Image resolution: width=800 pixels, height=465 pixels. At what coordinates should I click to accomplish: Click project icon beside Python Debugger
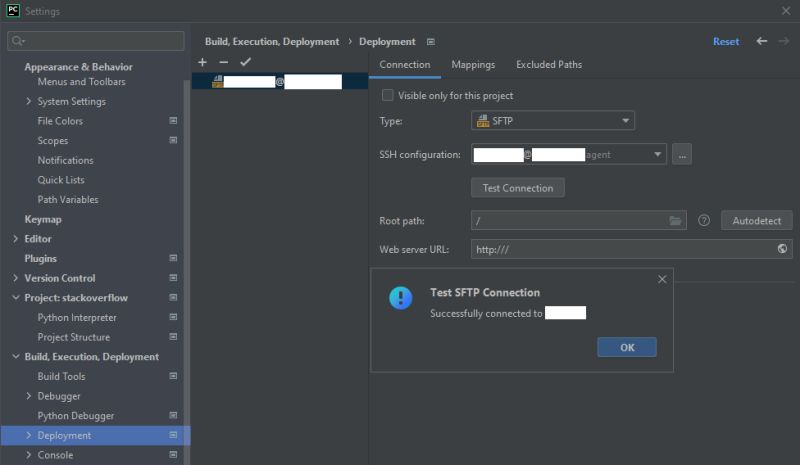173,415
